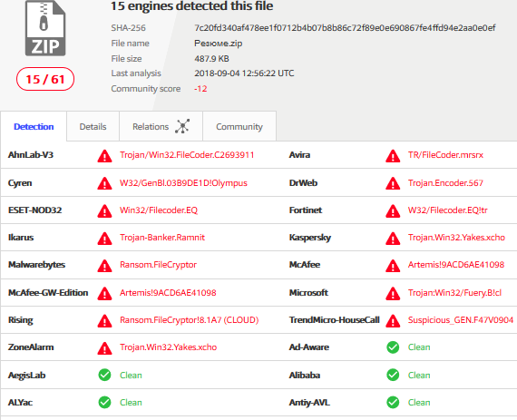Click the last analysis timestamp 2018-09-04 12:56:22 UTC
This screenshot has width=517, height=420.
(x=244, y=73)
